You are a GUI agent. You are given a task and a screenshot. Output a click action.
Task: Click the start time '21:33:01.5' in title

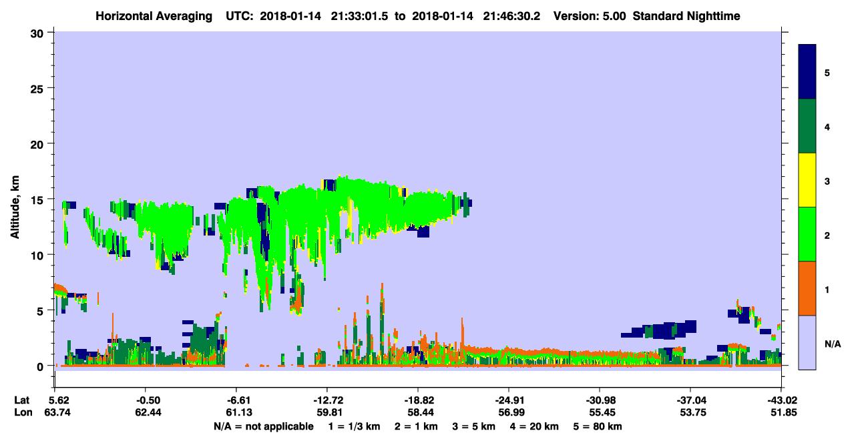tap(359, 16)
